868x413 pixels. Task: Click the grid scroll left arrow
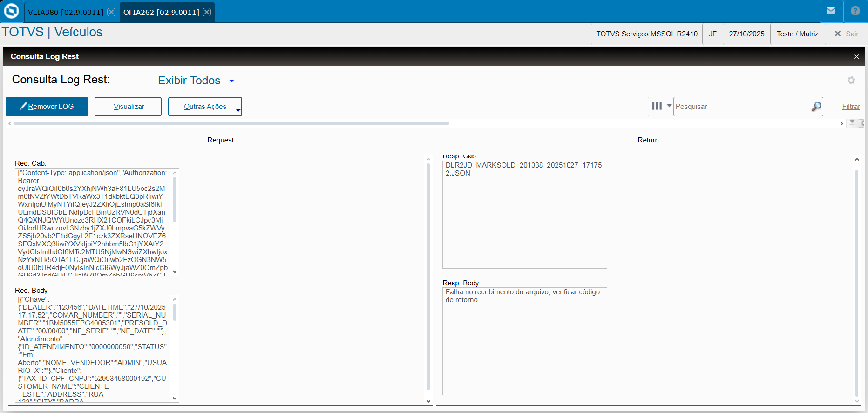coord(10,123)
